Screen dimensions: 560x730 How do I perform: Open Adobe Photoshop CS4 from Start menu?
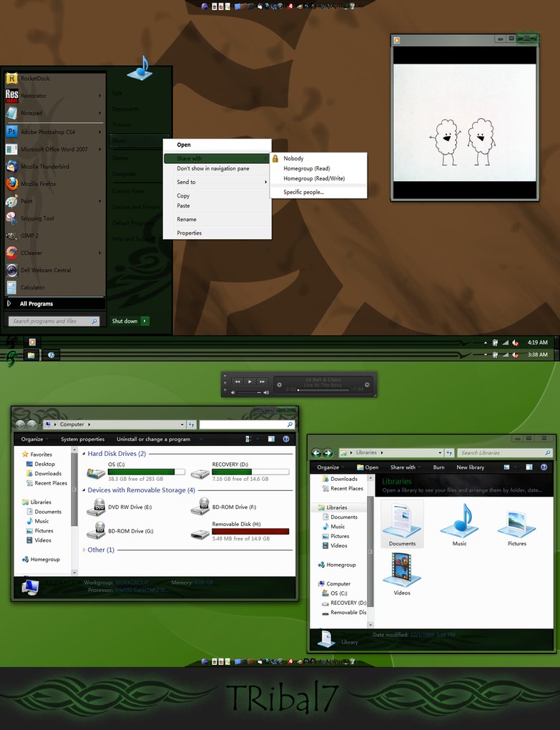coord(47,132)
